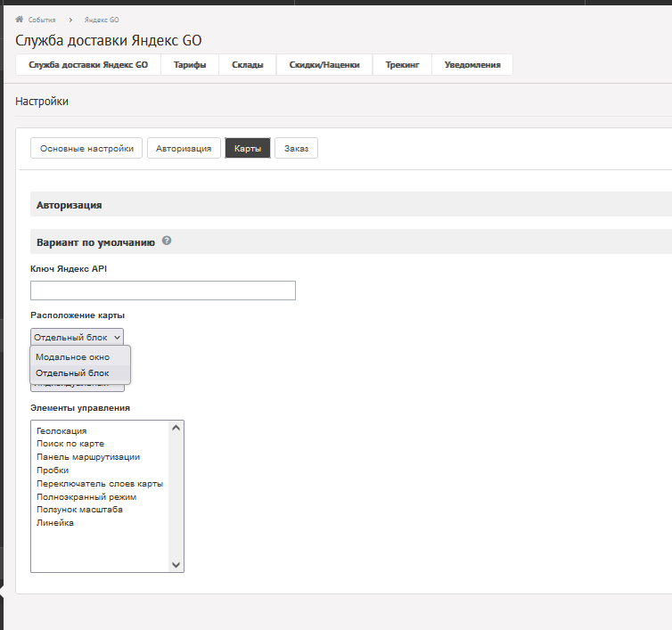
Task: Focus the Ключ Яндекс API text field
Action: [162, 290]
